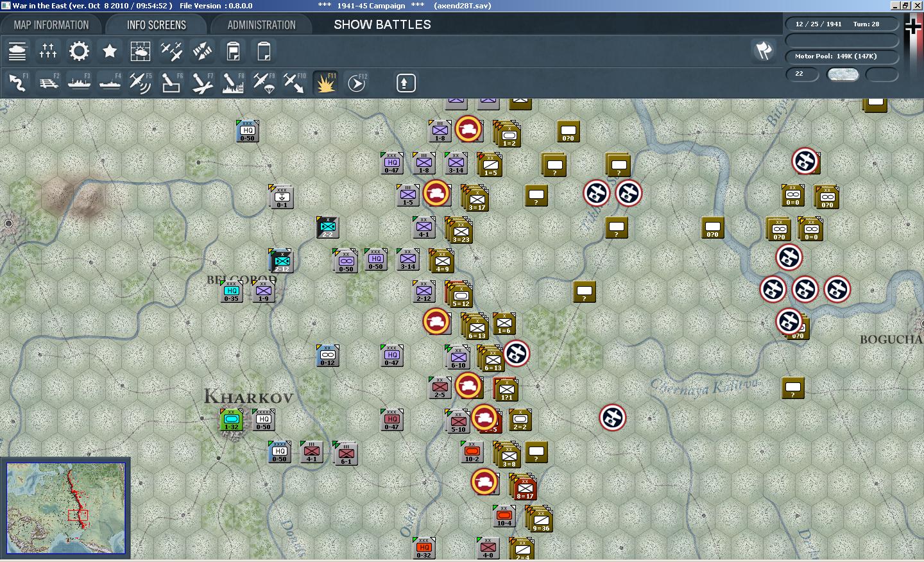
Task: Switch to ADMINISTRATION tab
Action: click(261, 25)
